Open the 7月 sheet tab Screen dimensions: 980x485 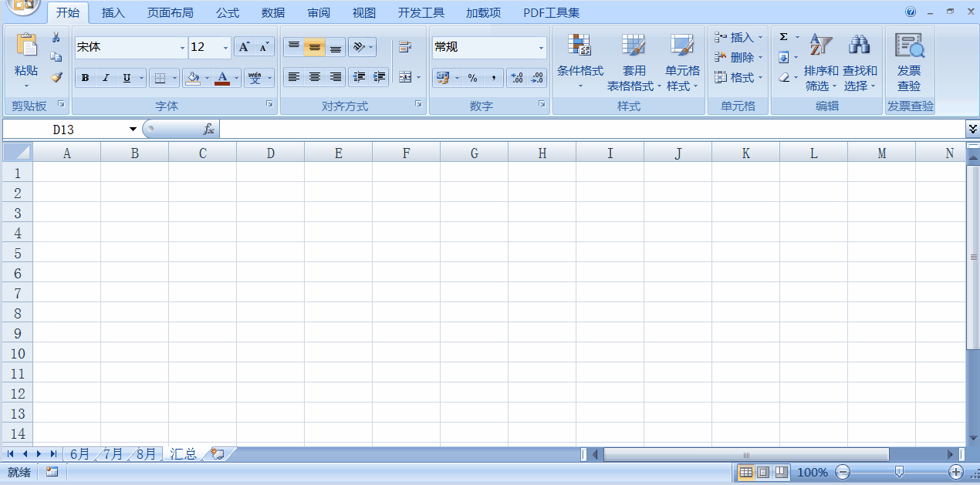tap(113, 454)
